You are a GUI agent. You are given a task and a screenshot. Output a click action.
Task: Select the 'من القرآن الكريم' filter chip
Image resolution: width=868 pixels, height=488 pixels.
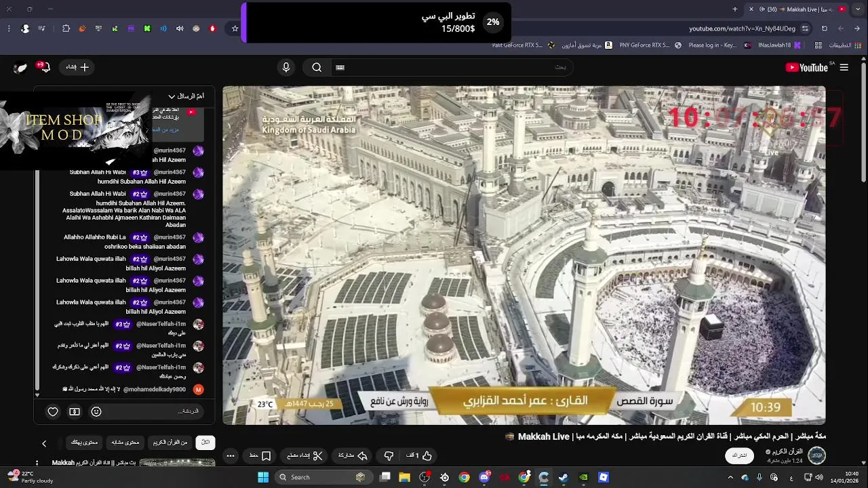point(170,443)
